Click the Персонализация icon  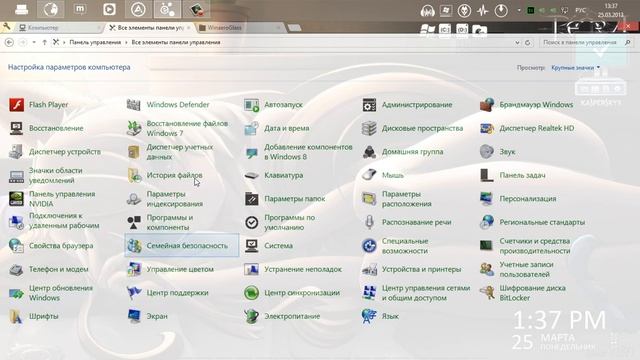487,199
